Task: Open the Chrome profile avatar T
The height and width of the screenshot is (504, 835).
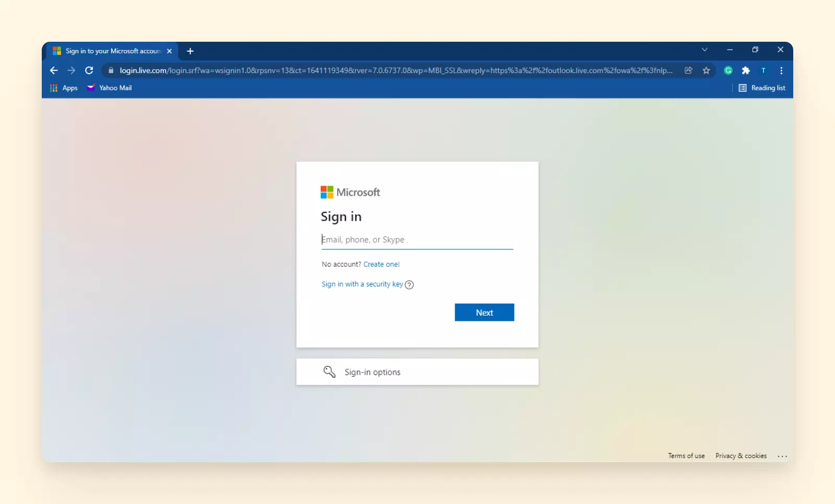Action: coord(764,70)
